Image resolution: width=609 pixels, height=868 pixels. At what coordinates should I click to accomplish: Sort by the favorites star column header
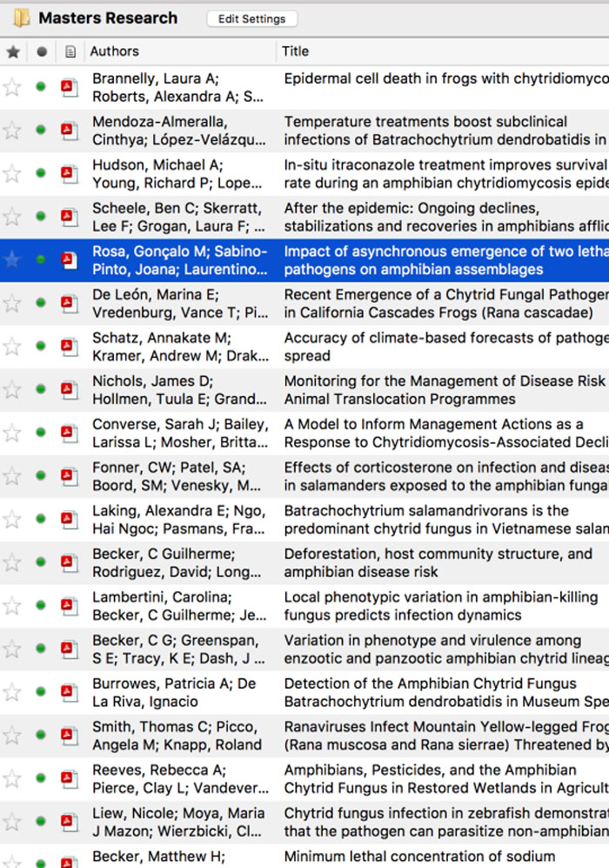click(12, 51)
